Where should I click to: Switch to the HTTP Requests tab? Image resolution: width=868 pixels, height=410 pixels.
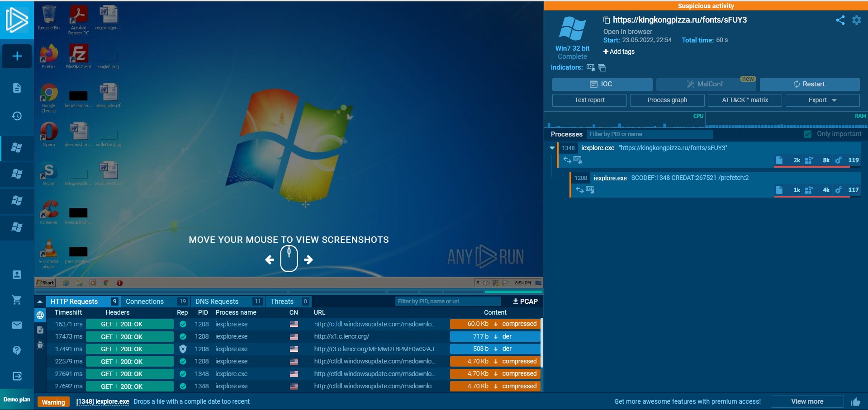84,302
